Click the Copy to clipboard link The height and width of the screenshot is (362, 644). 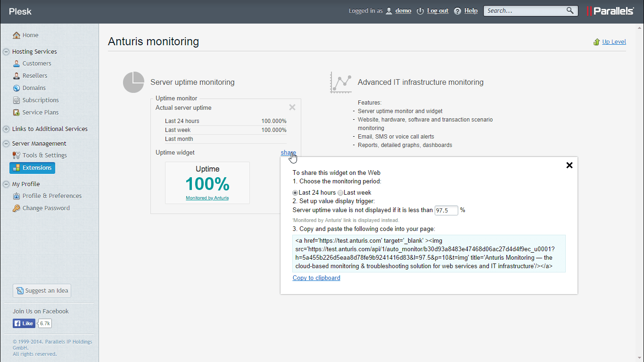(x=316, y=278)
